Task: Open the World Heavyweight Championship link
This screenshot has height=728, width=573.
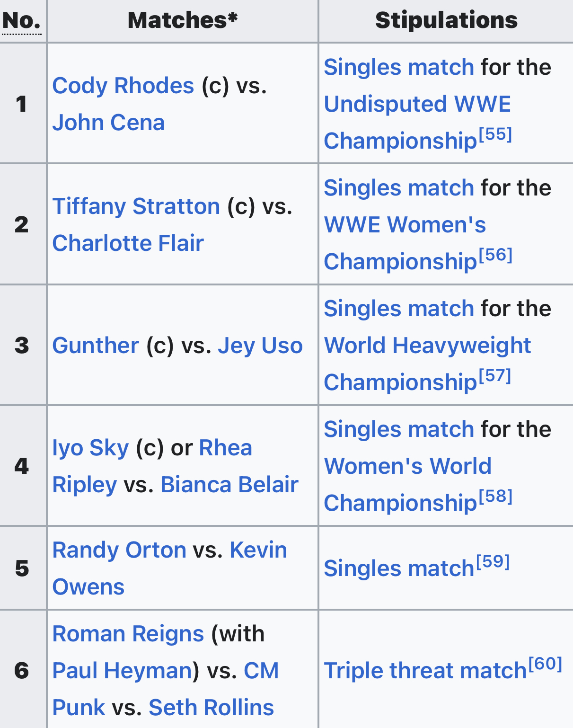Action: click(427, 364)
